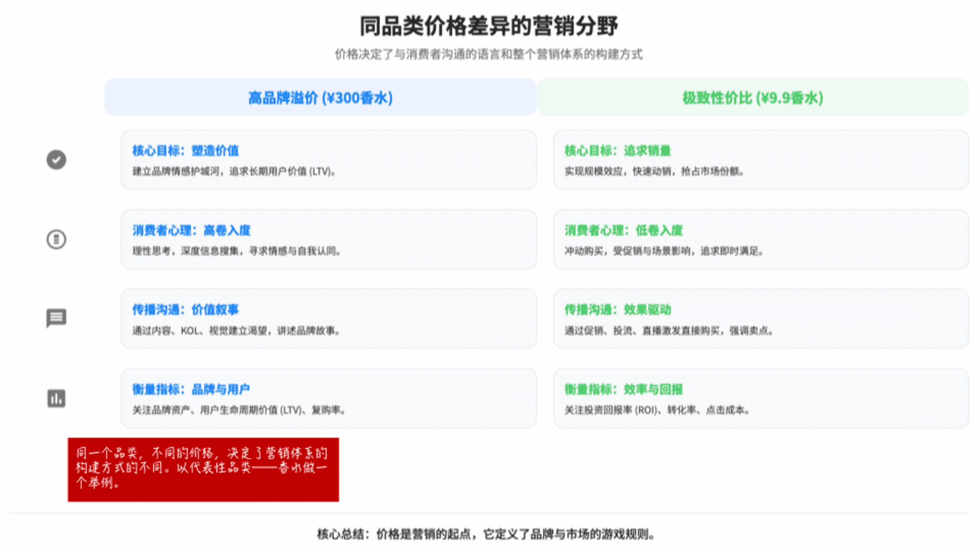The width and height of the screenshot is (980, 551).
Task: Select the 高品牌溢价 (¥300香水) header
Action: 321,97
